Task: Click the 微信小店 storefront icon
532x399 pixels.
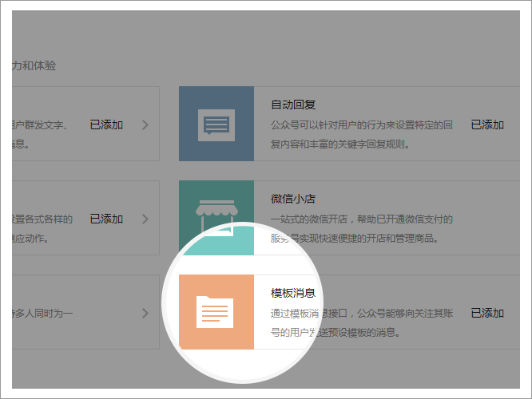Action: (216, 216)
